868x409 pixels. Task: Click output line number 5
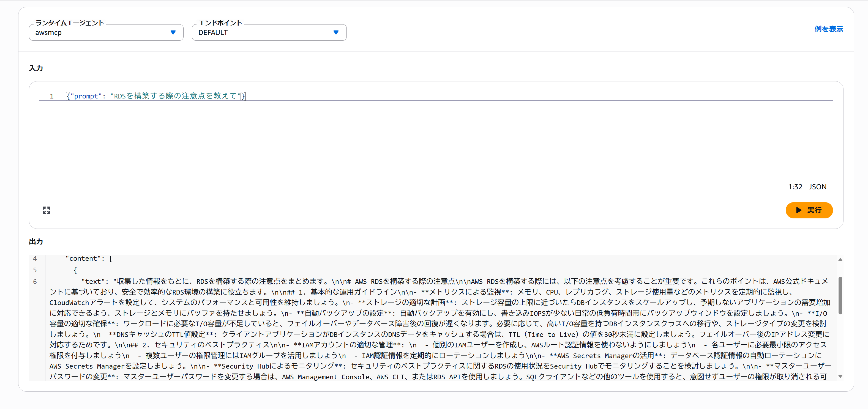[35, 270]
